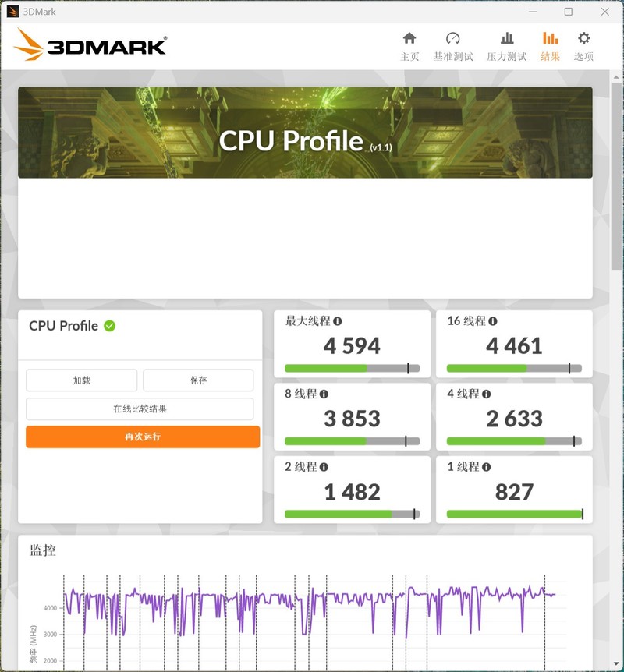This screenshot has height=672, width=624.
Task: Click 在线比较结果 compare online button
Action: 140,409
